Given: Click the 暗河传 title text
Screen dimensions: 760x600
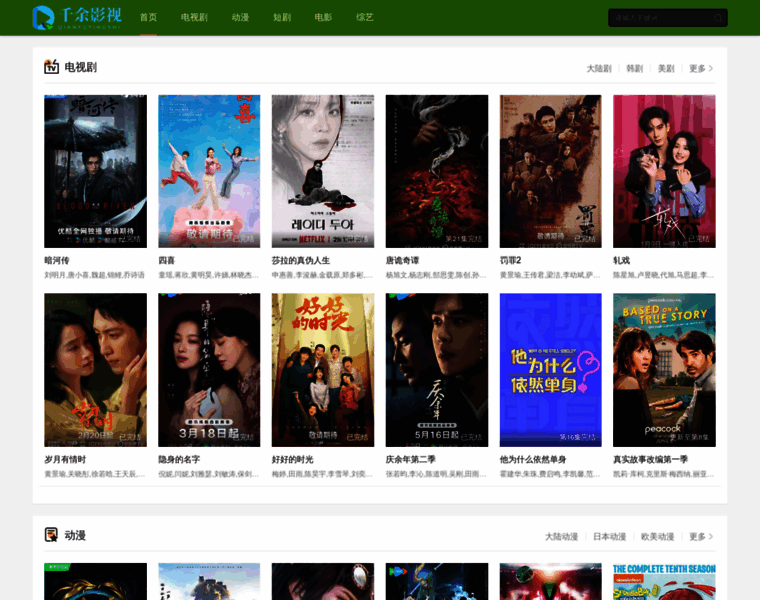Looking at the screenshot, I should point(57,261).
